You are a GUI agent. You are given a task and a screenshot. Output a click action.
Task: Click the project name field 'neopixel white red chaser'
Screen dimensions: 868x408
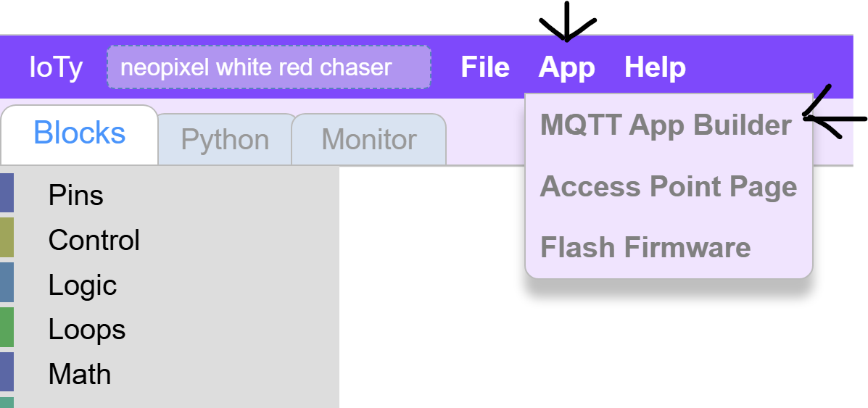269,67
